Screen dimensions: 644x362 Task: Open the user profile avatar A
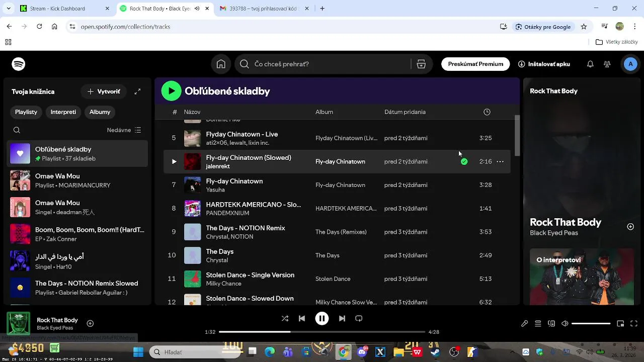click(630, 64)
